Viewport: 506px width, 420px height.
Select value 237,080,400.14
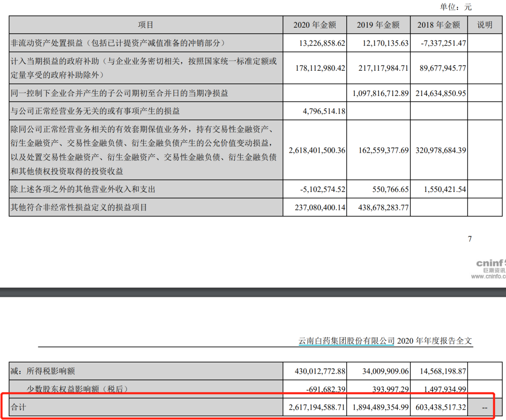click(320, 207)
